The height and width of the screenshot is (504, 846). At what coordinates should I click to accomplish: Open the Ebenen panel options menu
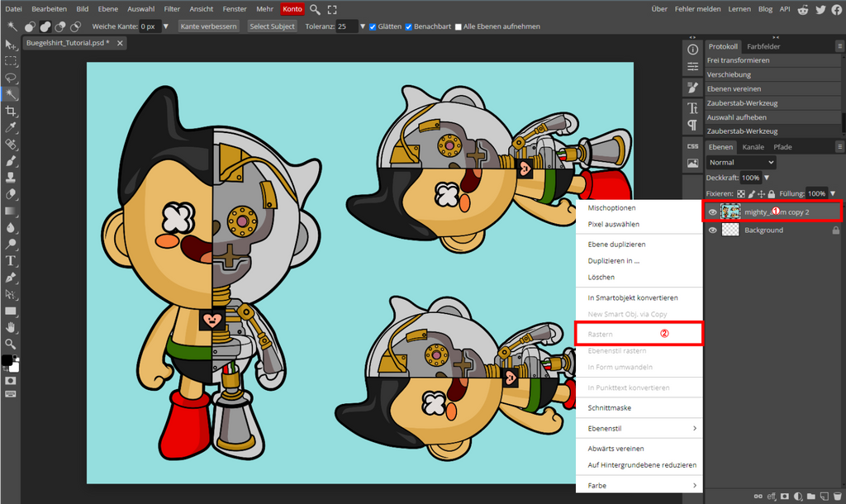(839, 147)
